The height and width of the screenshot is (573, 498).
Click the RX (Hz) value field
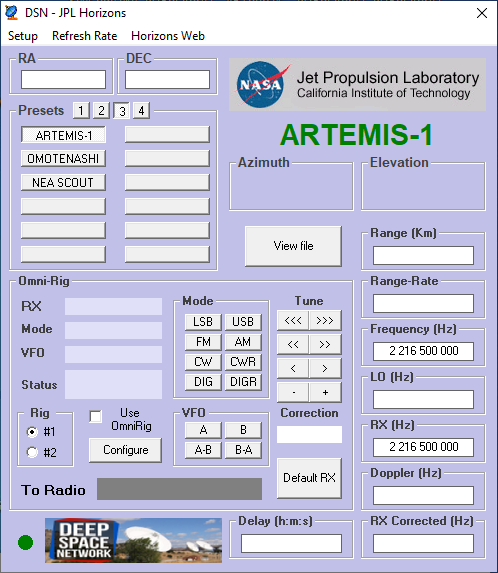[x=423, y=447]
